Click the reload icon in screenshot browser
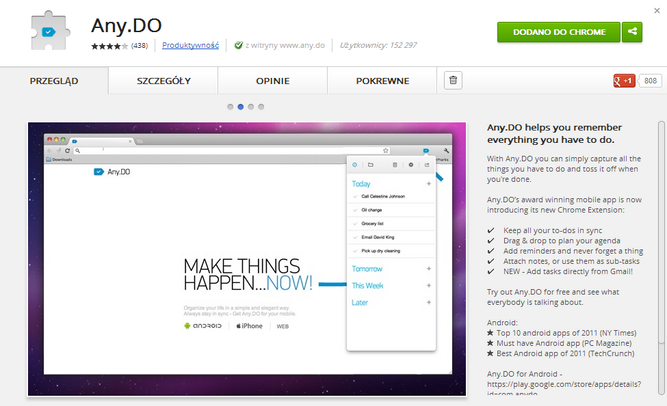 tap(67, 151)
